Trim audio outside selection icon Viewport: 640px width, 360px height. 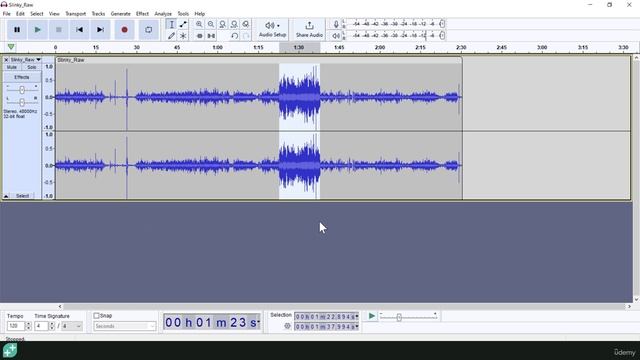[199, 36]
